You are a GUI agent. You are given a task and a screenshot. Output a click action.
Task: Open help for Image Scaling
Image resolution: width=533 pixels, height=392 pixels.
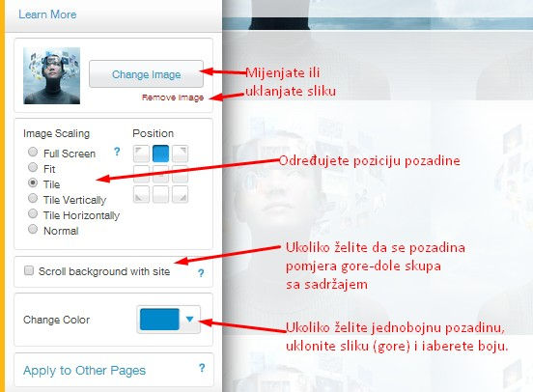click(117, 152)
